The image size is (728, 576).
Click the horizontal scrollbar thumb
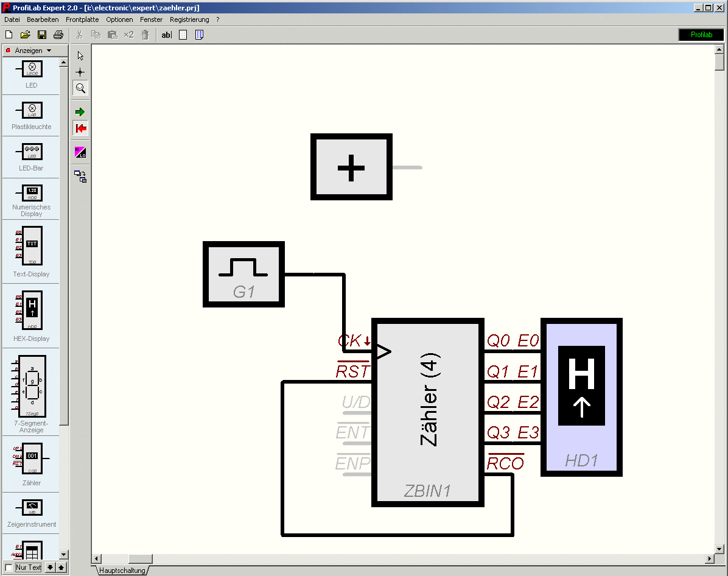140,559
